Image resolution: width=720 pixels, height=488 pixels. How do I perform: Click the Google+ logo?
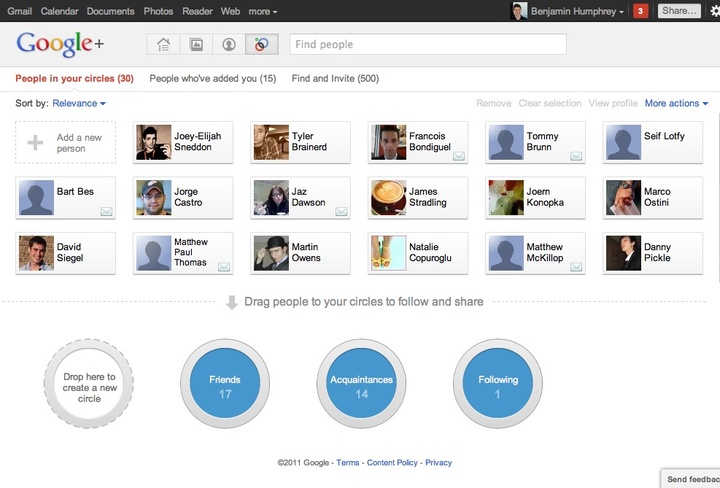pyautogui.click(x=60, y=44)
